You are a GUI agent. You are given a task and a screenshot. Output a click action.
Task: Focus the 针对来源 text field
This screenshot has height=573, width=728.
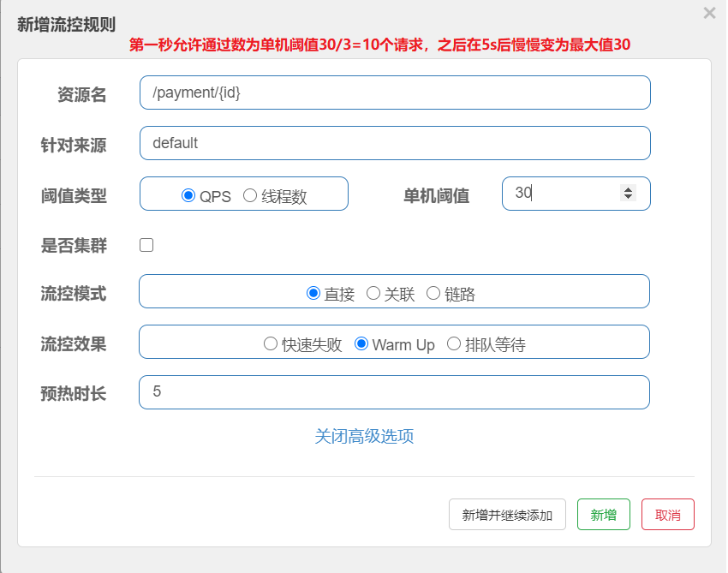[394, 143]
